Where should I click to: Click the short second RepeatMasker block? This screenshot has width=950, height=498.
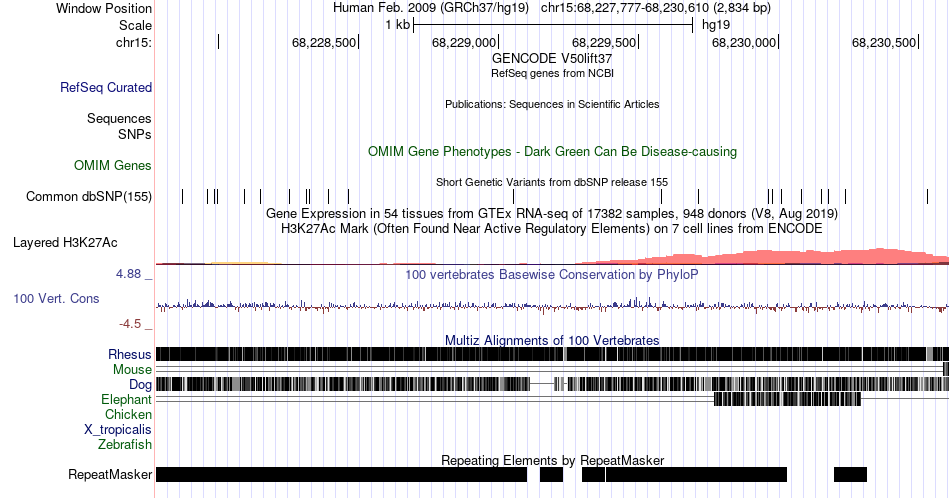click(x=551, y=474)
